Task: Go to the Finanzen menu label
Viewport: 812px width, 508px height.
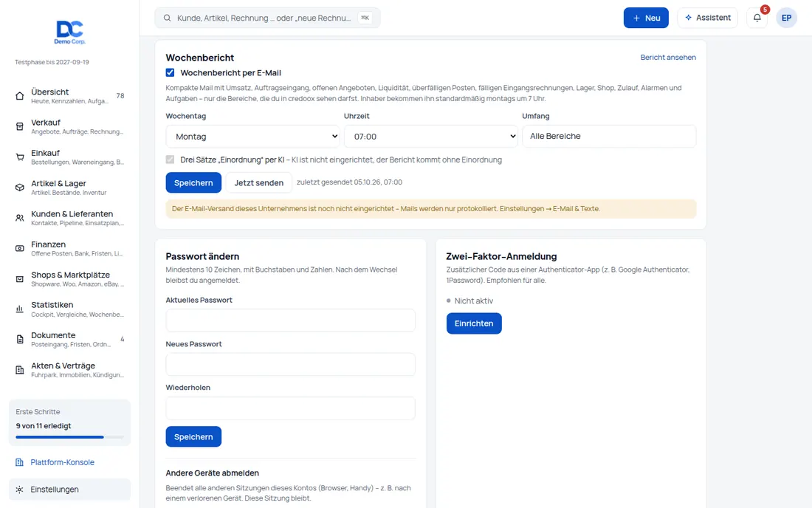Action: pyautogui.click(x=48, y=244)
